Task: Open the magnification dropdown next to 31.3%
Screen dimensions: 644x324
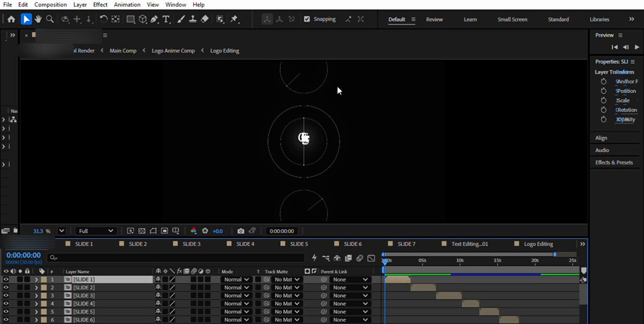Action: pos(62,231)
